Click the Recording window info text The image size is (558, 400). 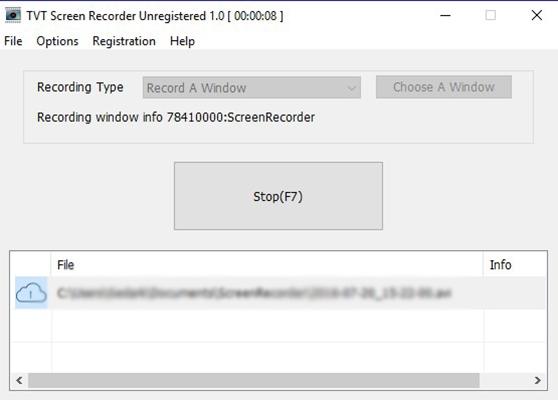(176, 117)
